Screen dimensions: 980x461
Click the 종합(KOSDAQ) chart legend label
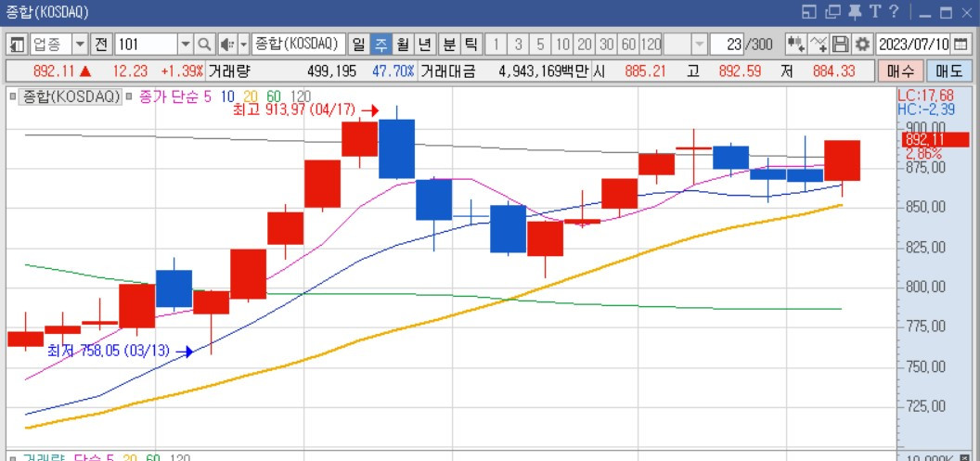[70, 96]
